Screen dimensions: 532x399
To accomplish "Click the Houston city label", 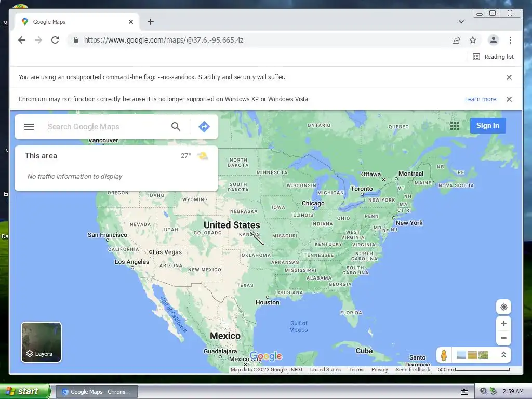I will coord(268,302).
